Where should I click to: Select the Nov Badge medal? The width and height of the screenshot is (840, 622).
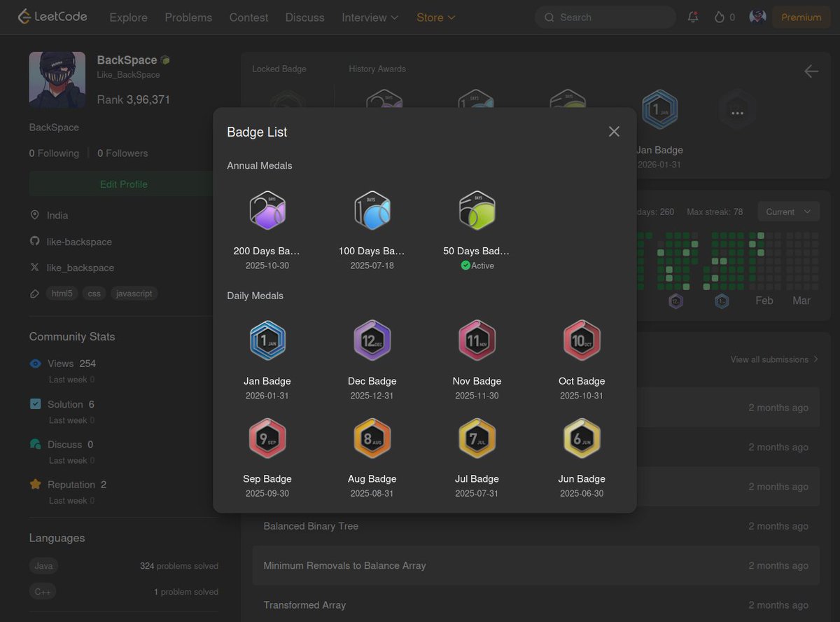[x=477, y=340]
